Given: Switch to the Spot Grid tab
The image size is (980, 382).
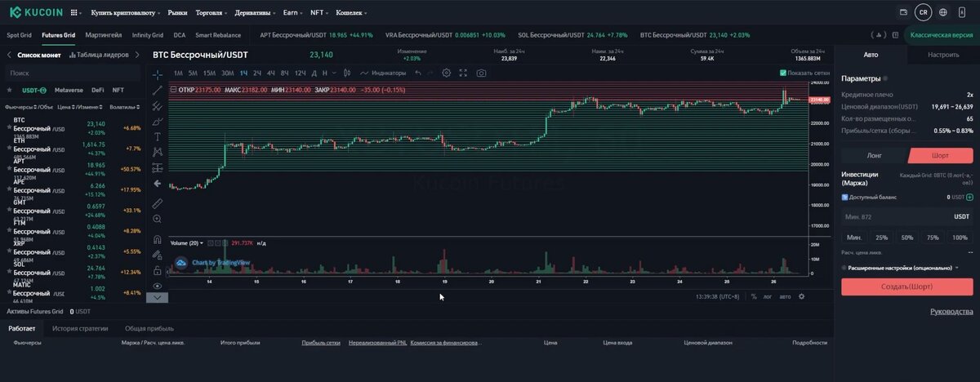Looking at the screenshot, I should click(19, 35).
